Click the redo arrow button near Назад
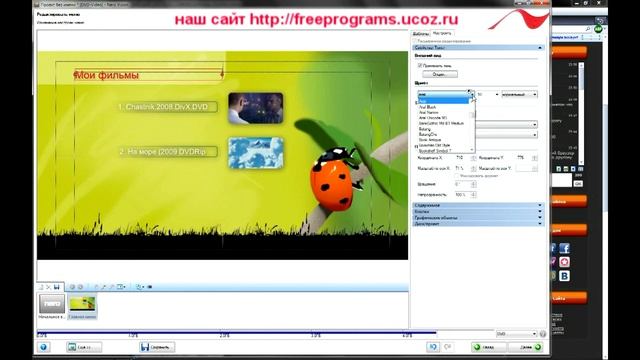Viewport: 640px width, 360px height. [447, 347]
